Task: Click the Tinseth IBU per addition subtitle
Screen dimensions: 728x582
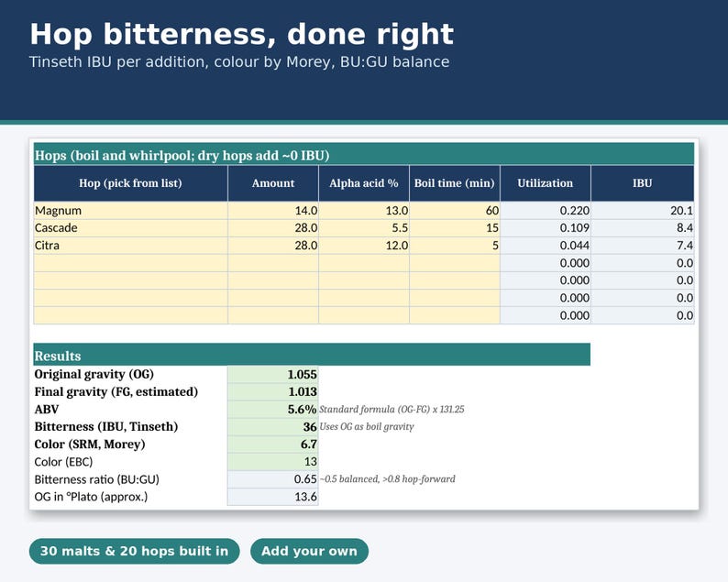Action: click(x=239, y=62)
